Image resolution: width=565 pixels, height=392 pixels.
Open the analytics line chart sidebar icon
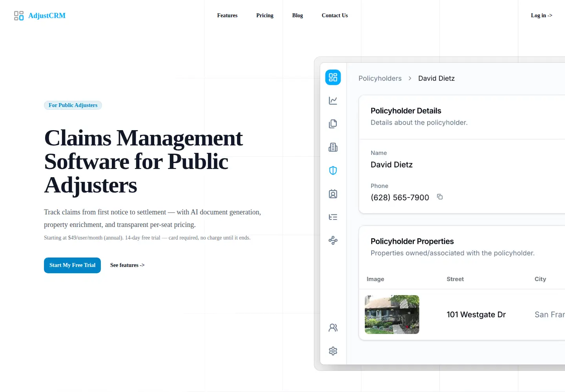click(x=333, y=101)
